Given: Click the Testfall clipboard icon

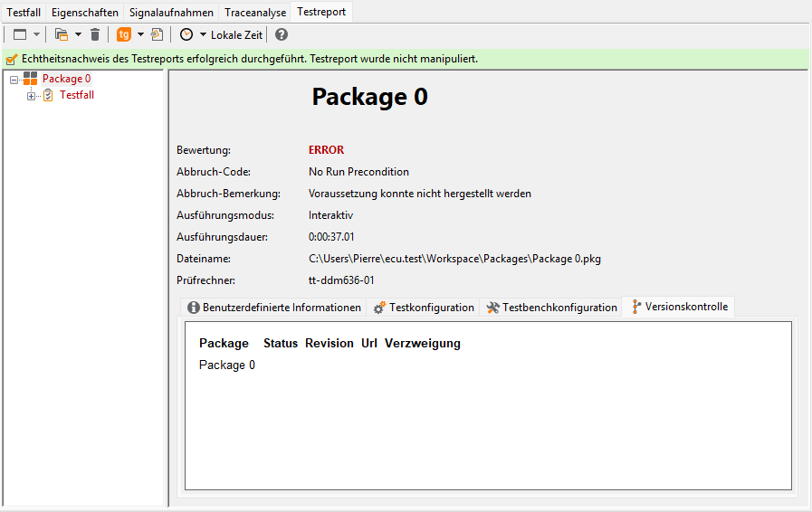Looking at the screenshot, I should pyautogui.click(x=48, y=95).
